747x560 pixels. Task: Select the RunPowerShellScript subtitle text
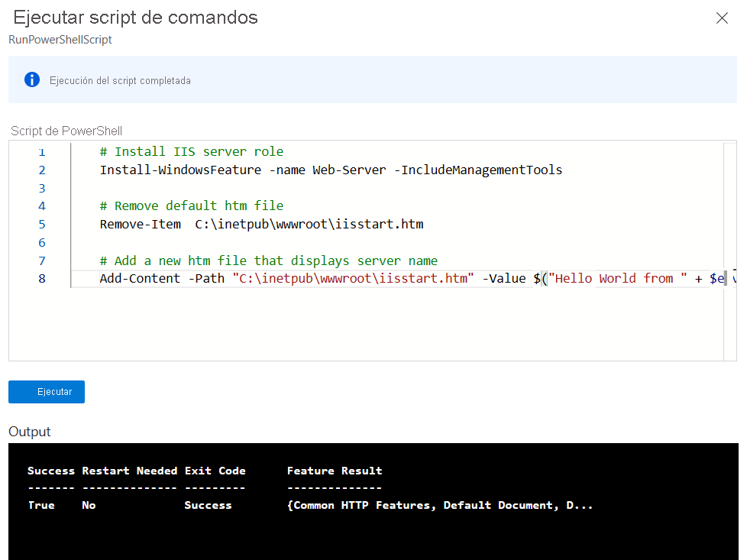pos(60,40)
